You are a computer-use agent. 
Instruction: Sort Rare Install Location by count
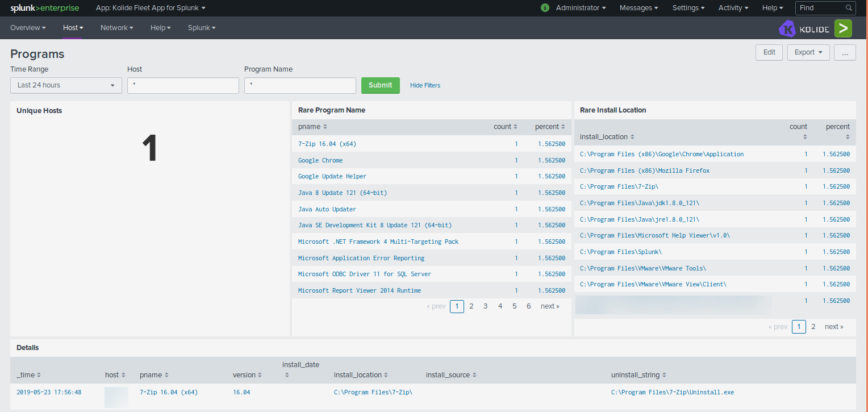798,131
